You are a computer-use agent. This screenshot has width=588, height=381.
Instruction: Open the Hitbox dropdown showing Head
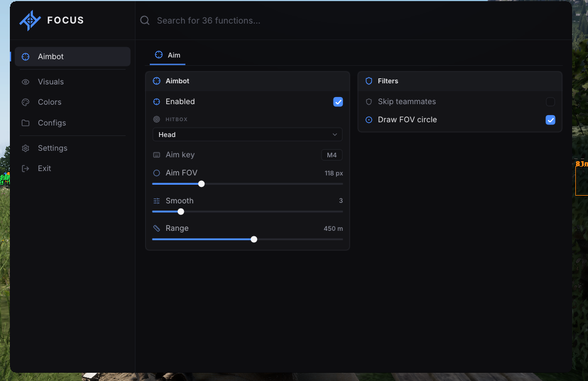coord(247,134)
